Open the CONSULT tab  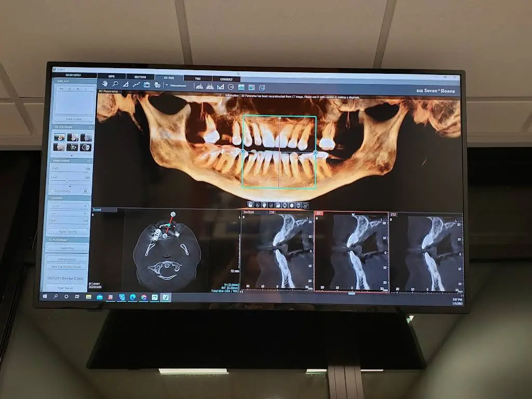pyautogui.click(x=226, y=79)
